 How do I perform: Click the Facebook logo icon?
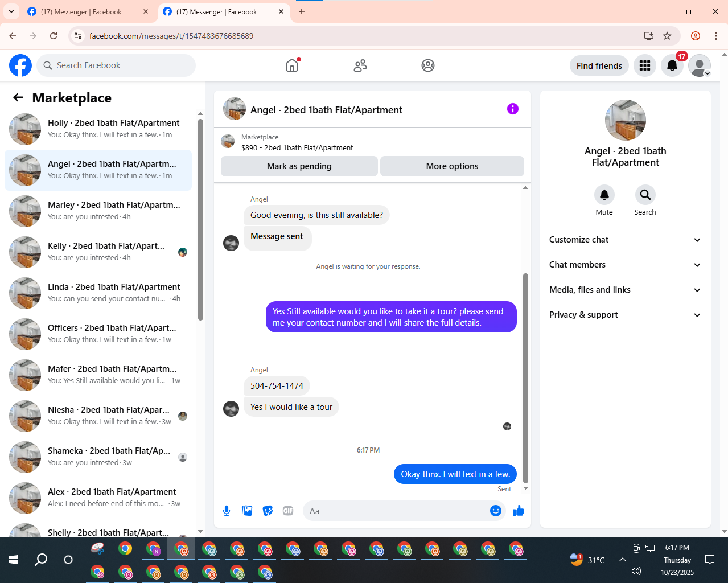click(20, 65)
